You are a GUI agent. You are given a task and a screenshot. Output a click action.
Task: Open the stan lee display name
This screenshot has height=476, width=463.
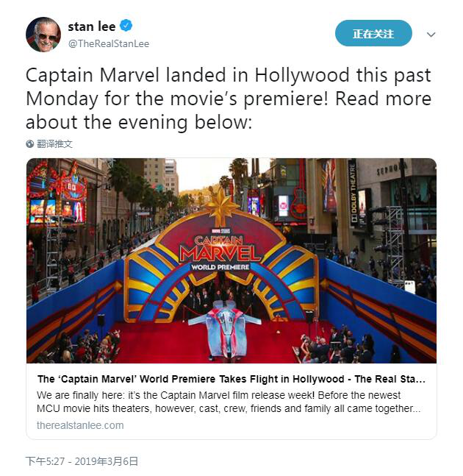tap(92, 26)
